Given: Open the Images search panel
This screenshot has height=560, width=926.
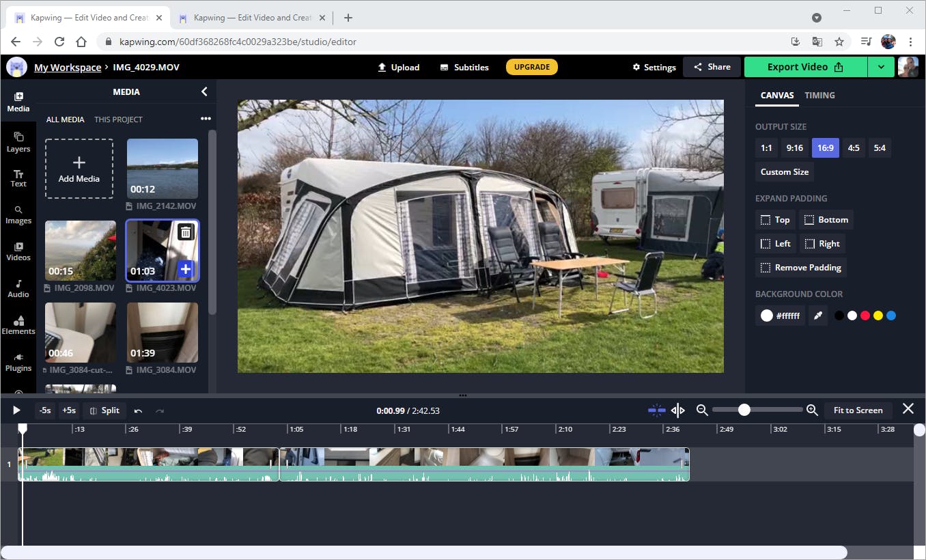Looking at the screenshot, I should (18, 215).
